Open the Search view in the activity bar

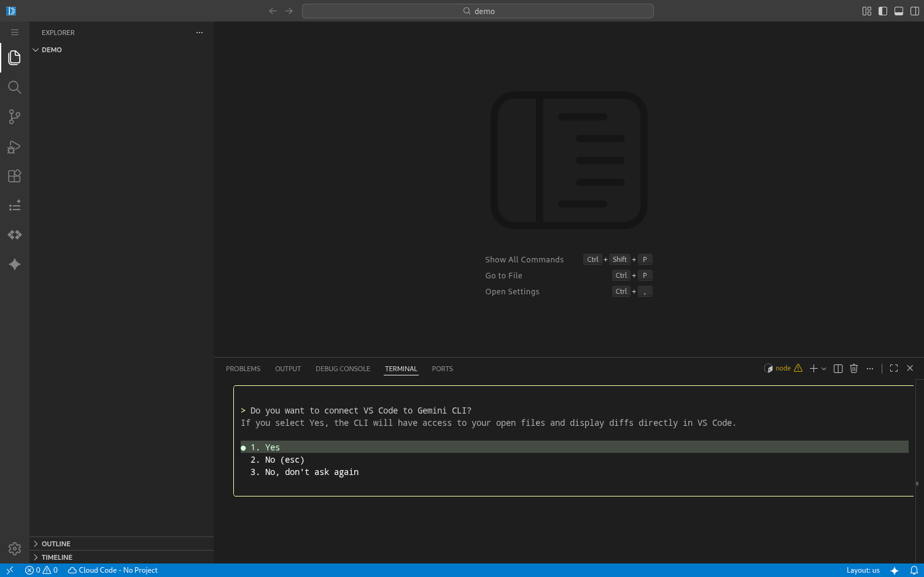click(15, 87)
